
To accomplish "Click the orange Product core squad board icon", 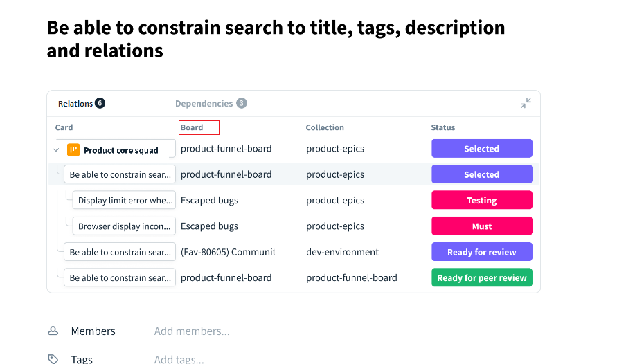I will tap(73, 149).
